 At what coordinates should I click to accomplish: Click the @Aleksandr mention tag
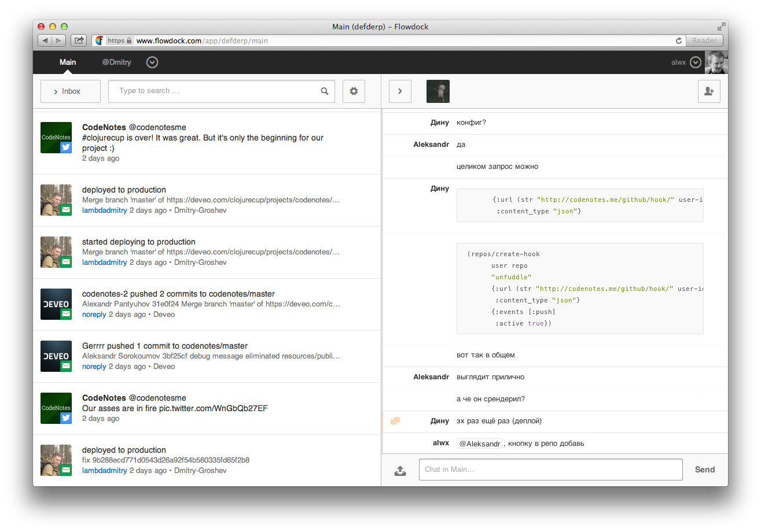479,444
